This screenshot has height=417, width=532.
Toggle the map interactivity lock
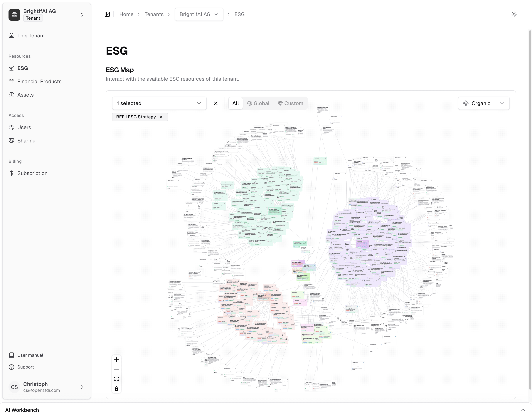(x=117, y=389)
